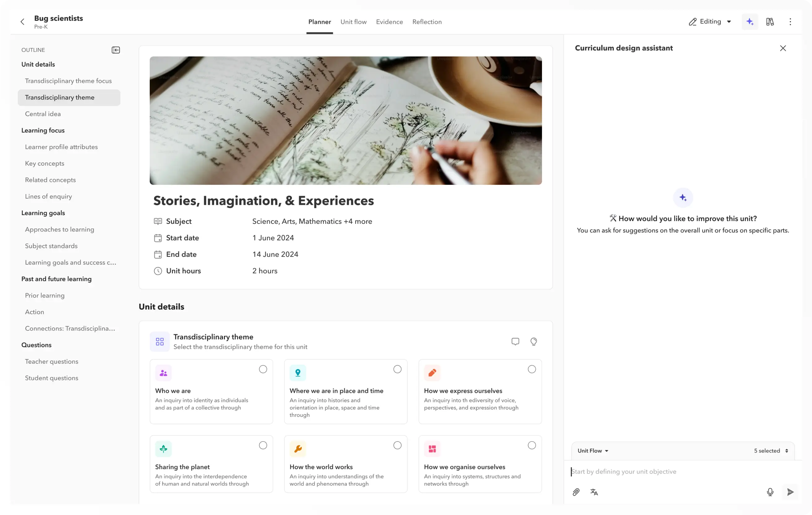Click the send message icon
The width and height of the screenshot is (812, 515).
790,492
